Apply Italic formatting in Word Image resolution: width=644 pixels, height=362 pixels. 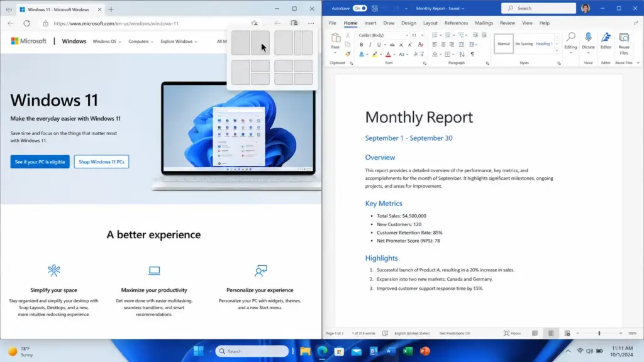(370, 45)
